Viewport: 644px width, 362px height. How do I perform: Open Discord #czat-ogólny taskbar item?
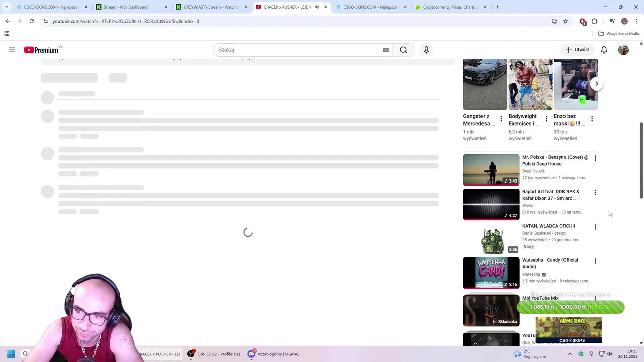point(274,354)
